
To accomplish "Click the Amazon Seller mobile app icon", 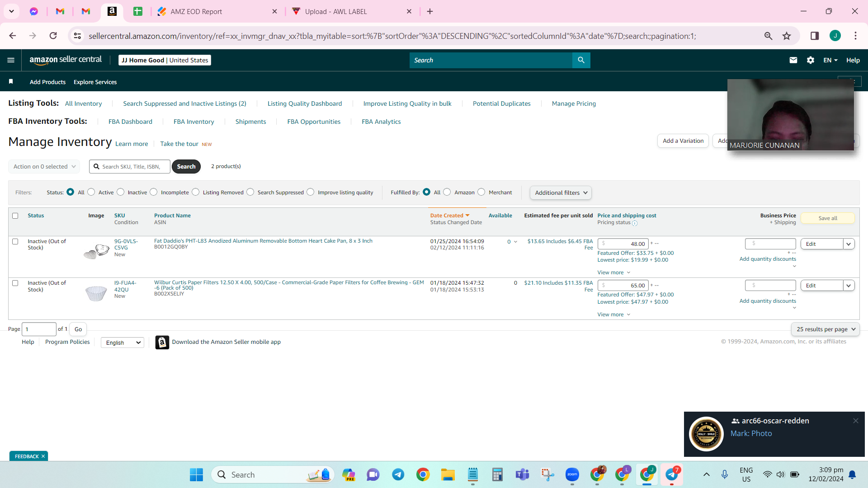I will click(162, 342).
